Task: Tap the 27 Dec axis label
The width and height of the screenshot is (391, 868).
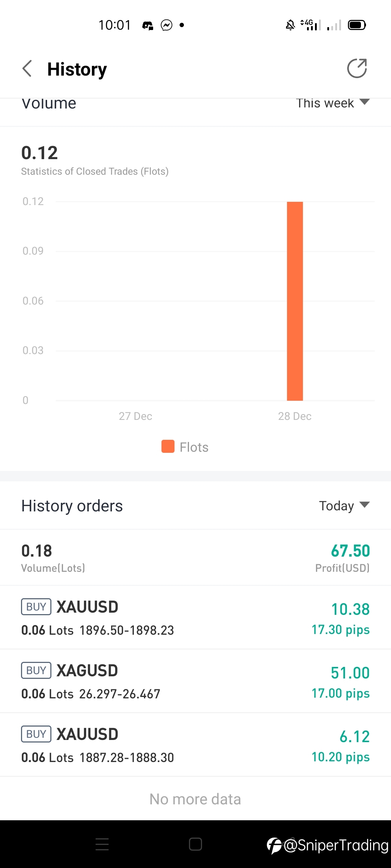Action: point(135,416)
